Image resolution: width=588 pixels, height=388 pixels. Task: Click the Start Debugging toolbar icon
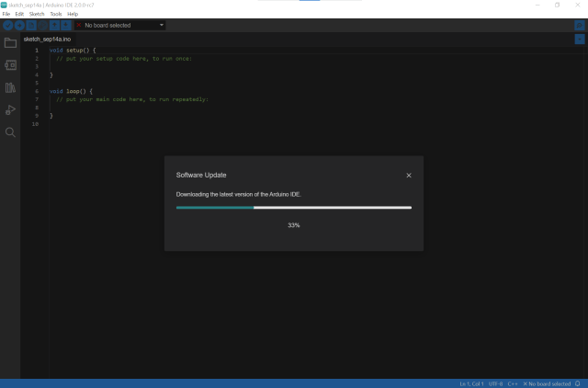[43, 25]
